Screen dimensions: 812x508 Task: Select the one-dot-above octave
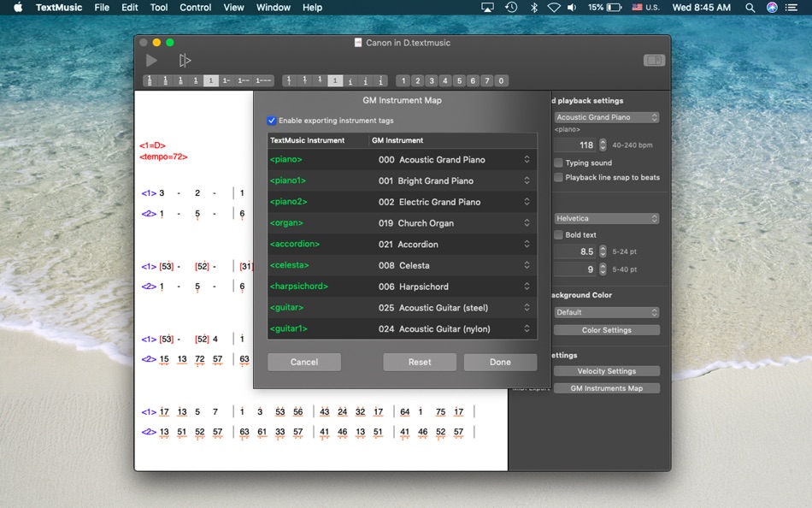pos(350,81)
